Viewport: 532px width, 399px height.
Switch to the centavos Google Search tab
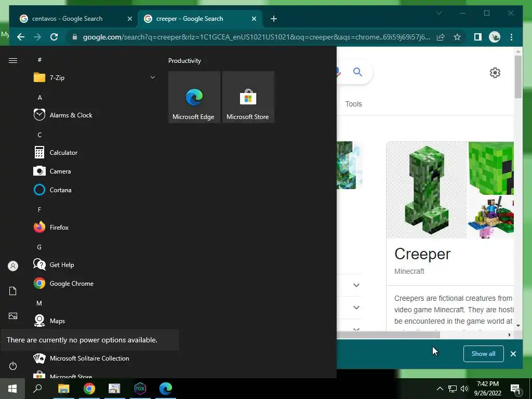tap(67, 19)
